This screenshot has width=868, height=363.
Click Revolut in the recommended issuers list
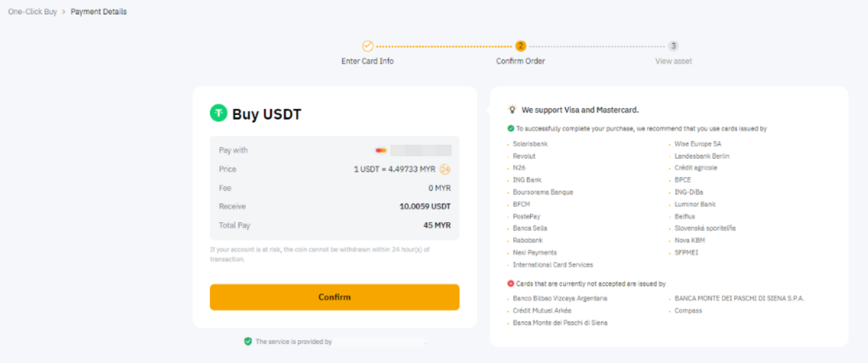click(x=524, y=156)
